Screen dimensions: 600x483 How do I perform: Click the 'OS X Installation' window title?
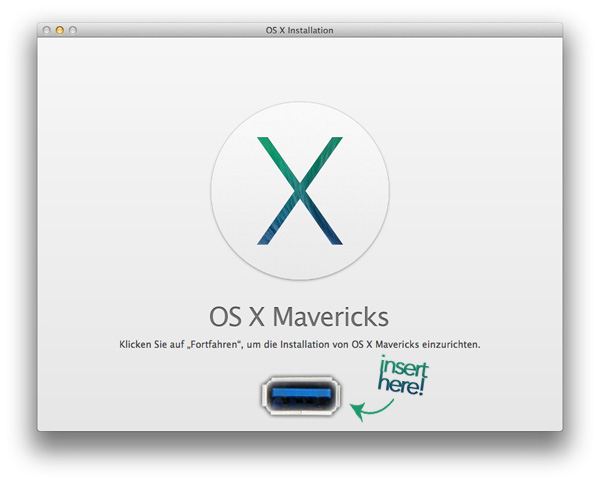(299, 30)
